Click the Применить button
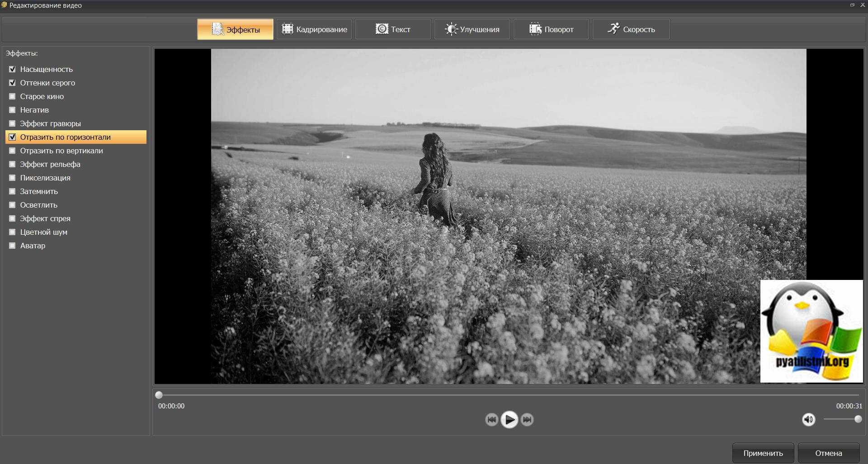The height and width of the screenshot is (464, 868). [763, 453]
